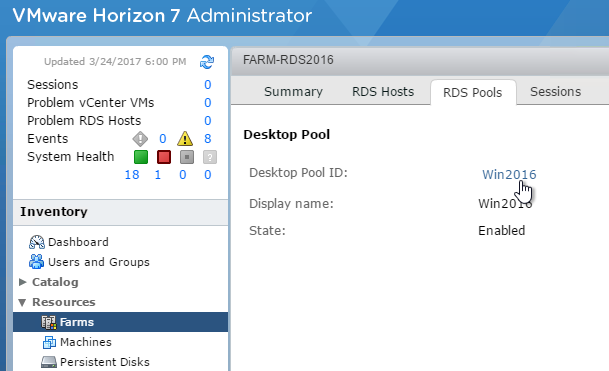Switch to the RDS Hosts tab

pyautogui.click(x=383, y=92)
